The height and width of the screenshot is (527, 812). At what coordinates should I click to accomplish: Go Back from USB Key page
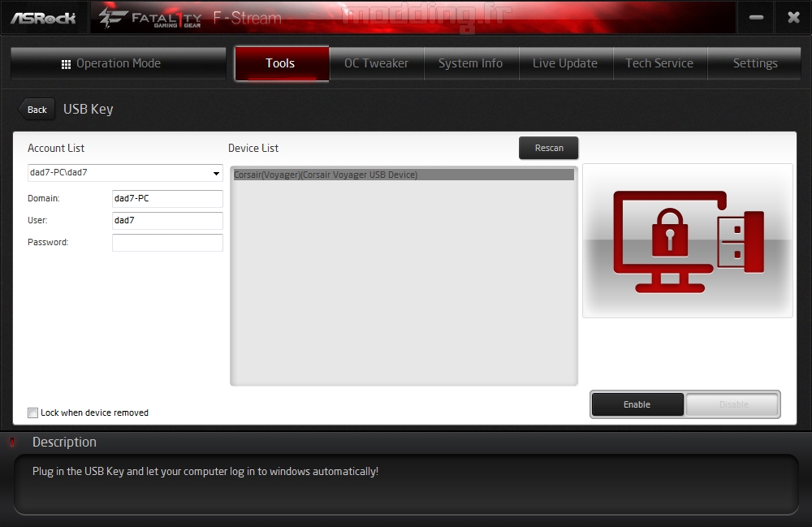37,110
